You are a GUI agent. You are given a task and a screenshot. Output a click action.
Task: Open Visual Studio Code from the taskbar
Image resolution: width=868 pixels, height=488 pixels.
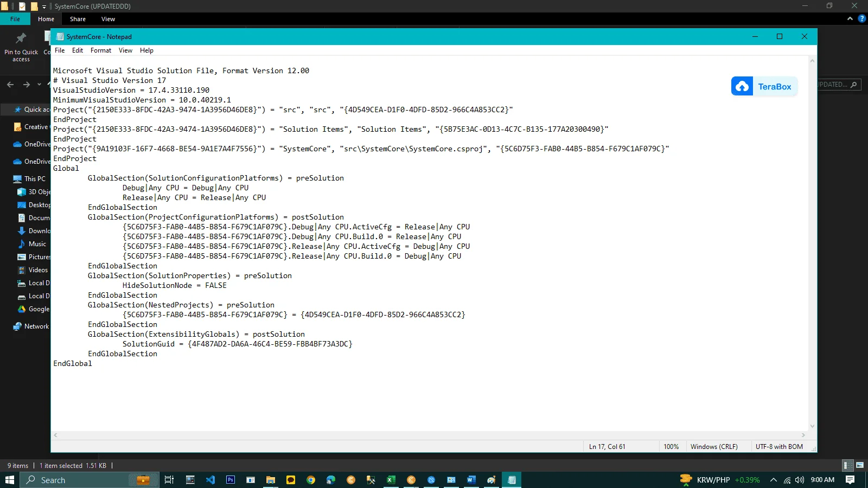point(210,480)
